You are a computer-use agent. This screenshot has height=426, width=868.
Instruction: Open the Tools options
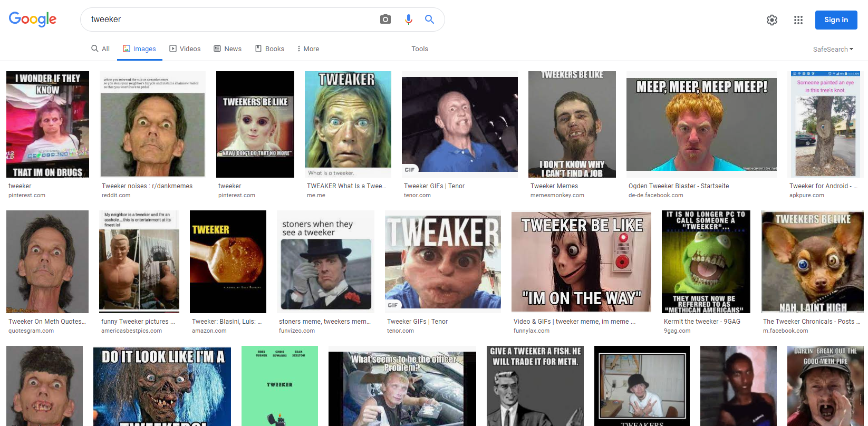(x=420, y=49)
